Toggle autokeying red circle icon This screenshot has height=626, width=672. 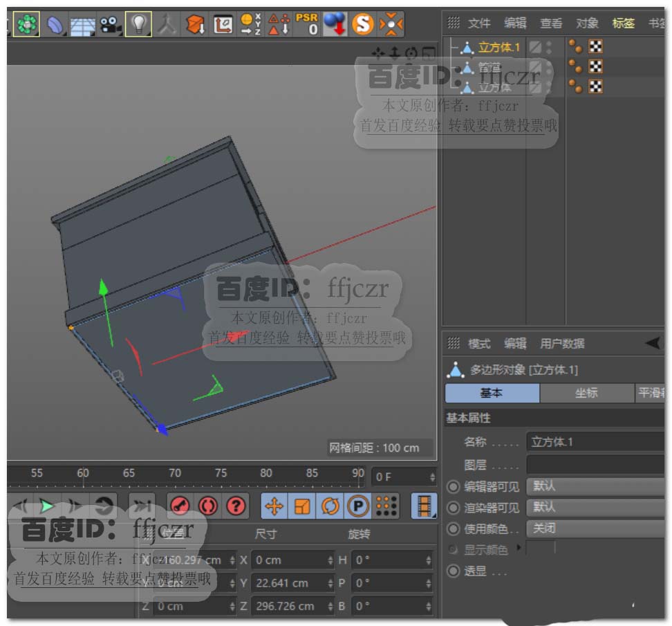(x=208, y=506)
